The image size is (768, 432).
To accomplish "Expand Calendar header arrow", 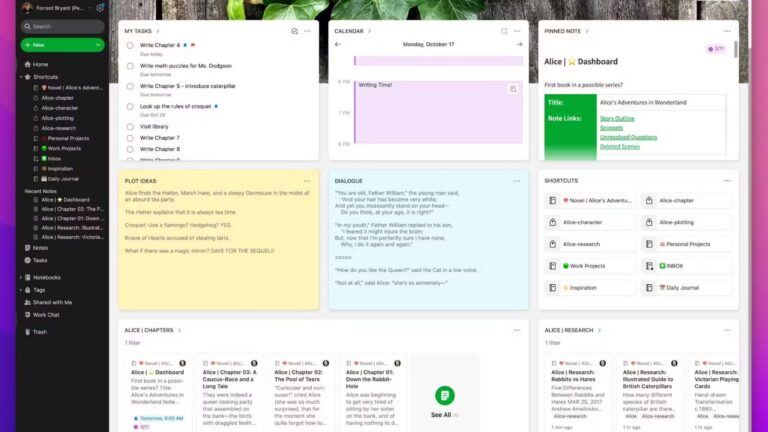I will pos(369,31).
